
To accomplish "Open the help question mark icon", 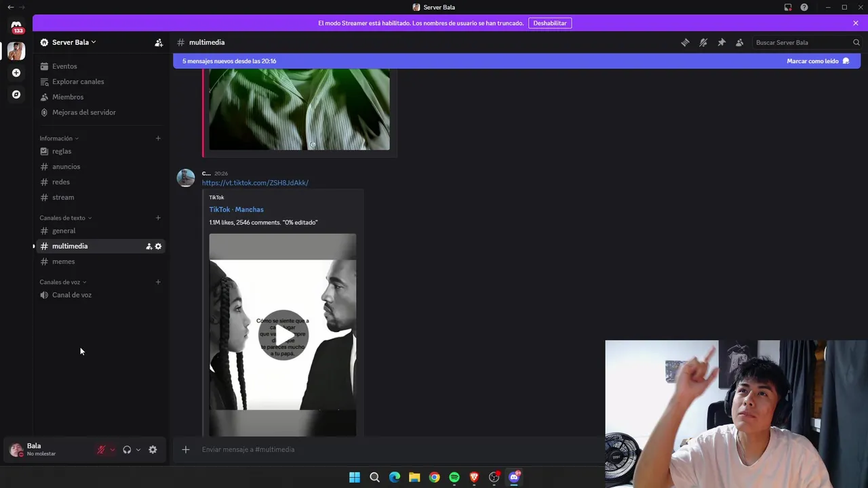I will click(x=804, y=7).
